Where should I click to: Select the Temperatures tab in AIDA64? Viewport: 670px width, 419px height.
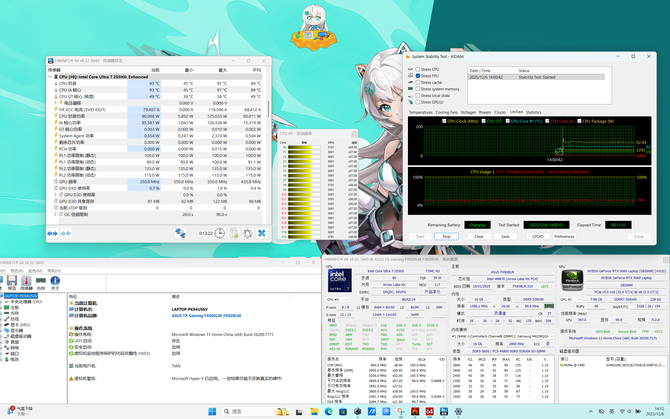(x=421, y=112)
